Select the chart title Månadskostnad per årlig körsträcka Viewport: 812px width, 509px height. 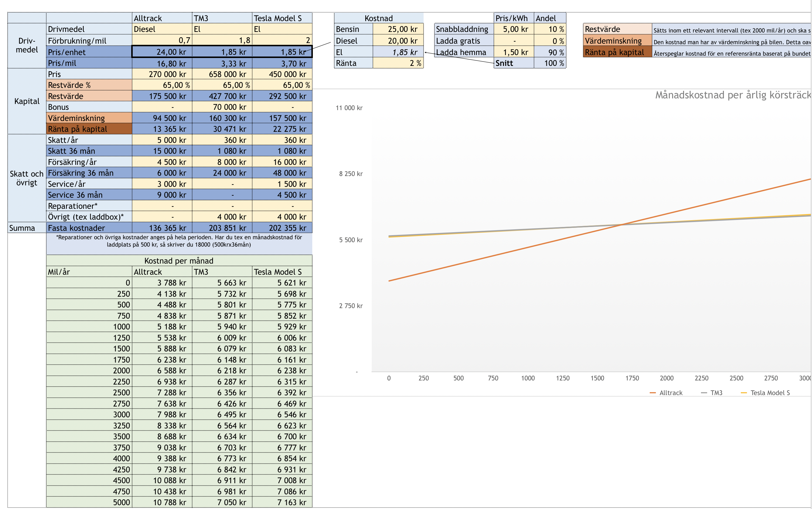click(x=732, y=95)
